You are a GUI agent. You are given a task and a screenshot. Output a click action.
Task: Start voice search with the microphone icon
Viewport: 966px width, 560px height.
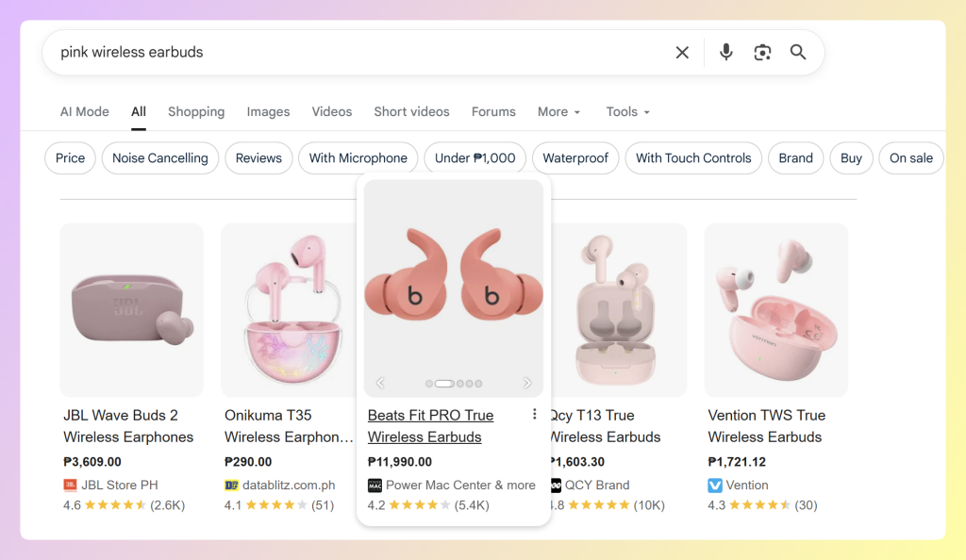pyautogui.click(x=726, y=52)
